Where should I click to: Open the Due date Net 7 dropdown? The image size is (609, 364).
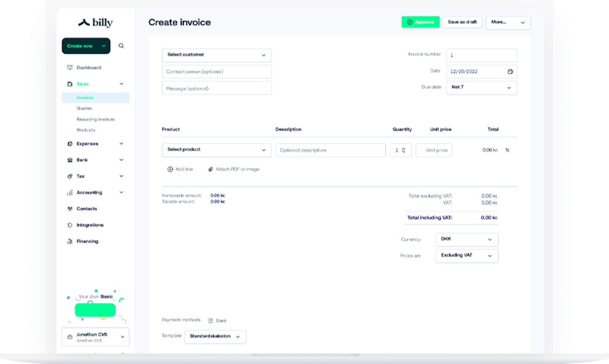click(x=482, y=87)
